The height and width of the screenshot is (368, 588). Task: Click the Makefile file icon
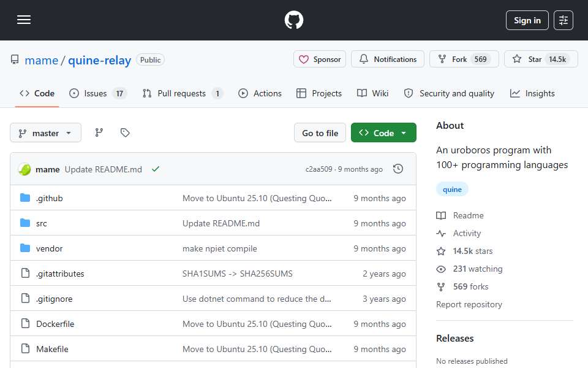pos(25,348)
